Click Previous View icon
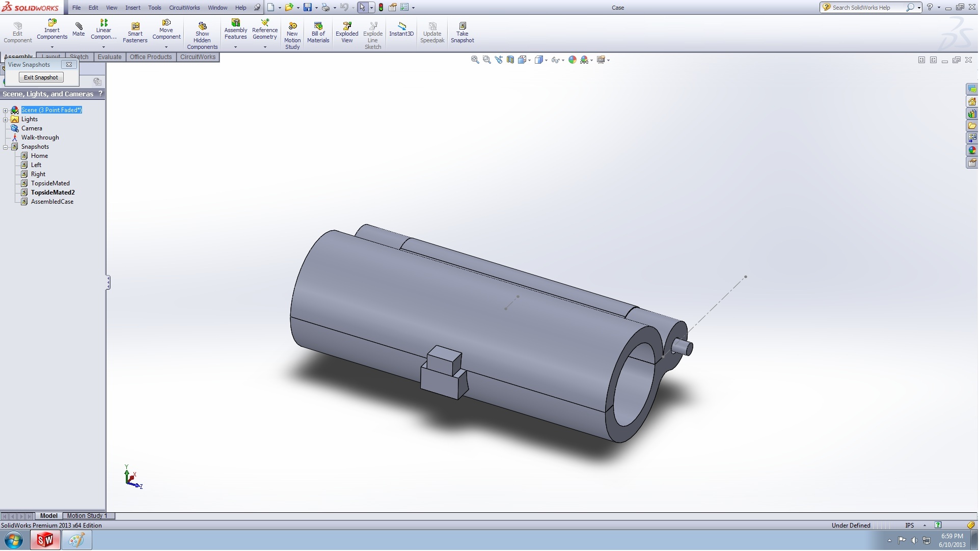 [499, 60]
